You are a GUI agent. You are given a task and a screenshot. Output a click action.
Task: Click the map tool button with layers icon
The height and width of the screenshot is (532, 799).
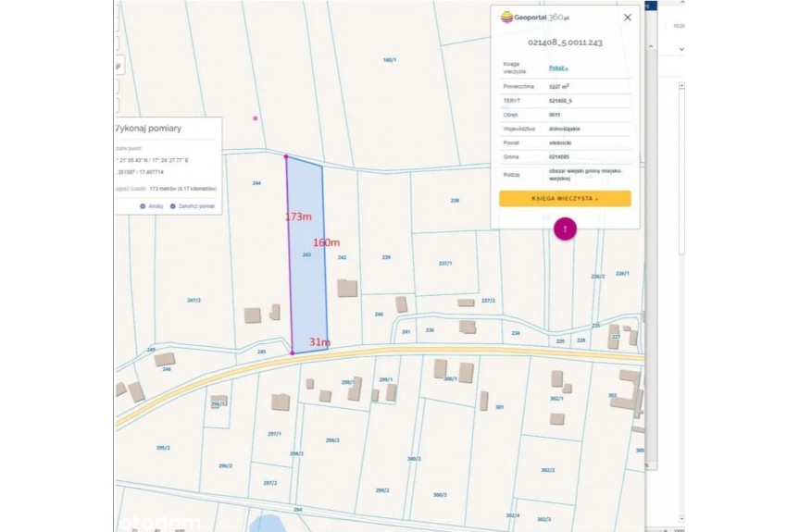119,67
